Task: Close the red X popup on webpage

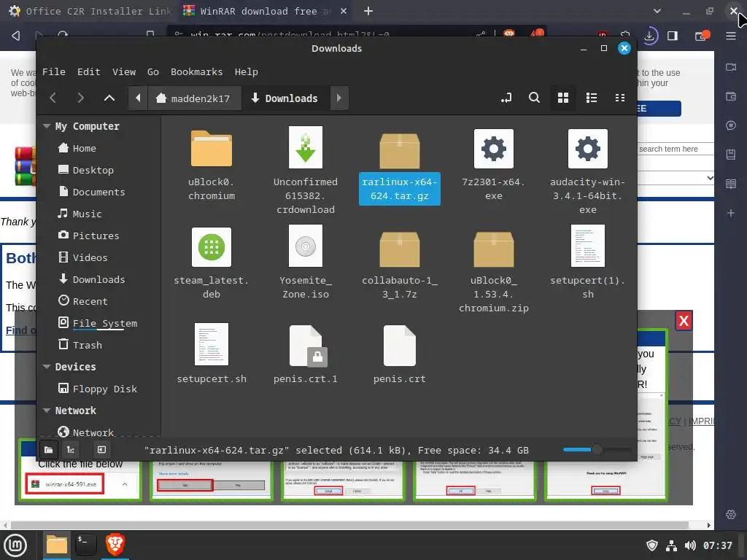Action: click(684, 321)
